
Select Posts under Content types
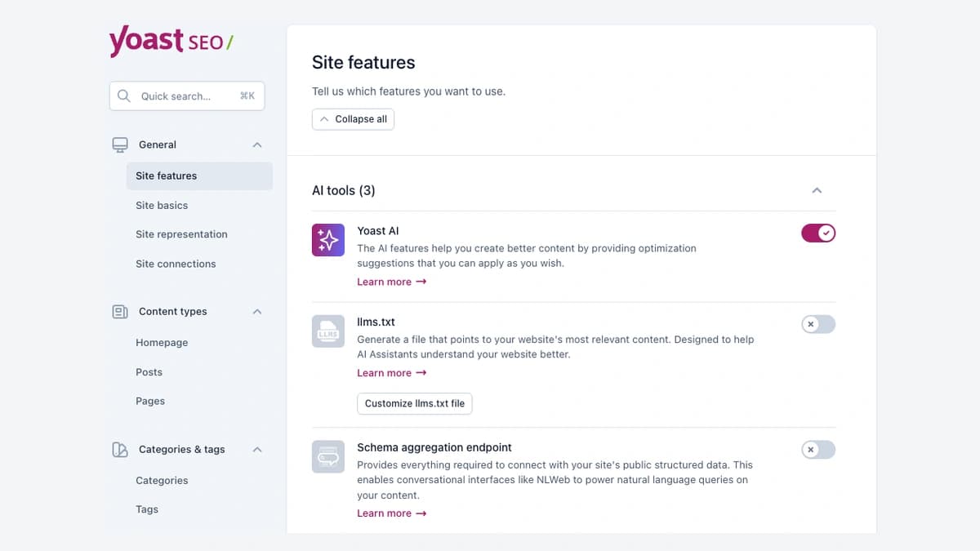pyautogui.click(x=149, y=372)
